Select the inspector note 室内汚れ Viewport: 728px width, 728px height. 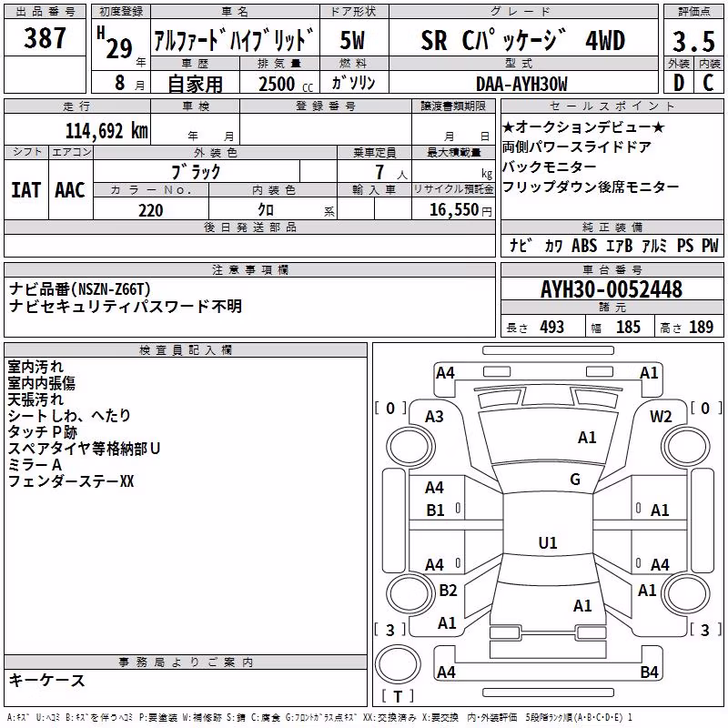click(35, 367)
